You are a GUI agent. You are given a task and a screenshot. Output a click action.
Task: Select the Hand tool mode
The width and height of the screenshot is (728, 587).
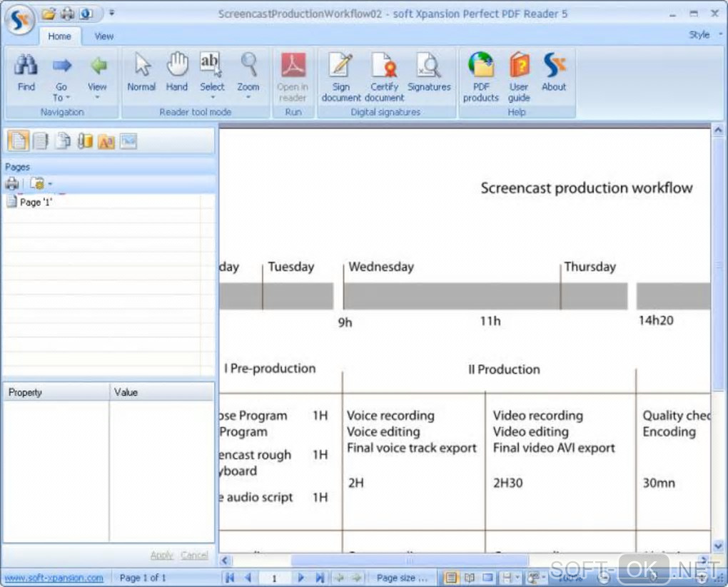click(177, 72)
